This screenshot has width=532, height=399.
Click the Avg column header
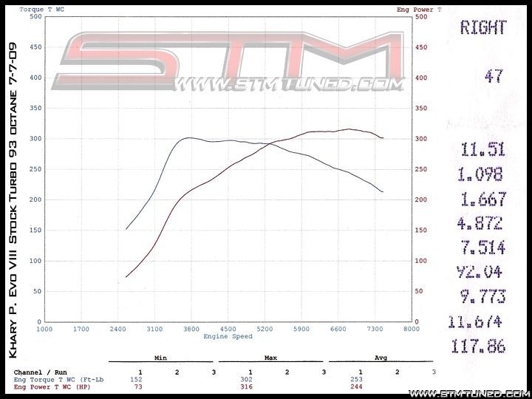[380, 358]
